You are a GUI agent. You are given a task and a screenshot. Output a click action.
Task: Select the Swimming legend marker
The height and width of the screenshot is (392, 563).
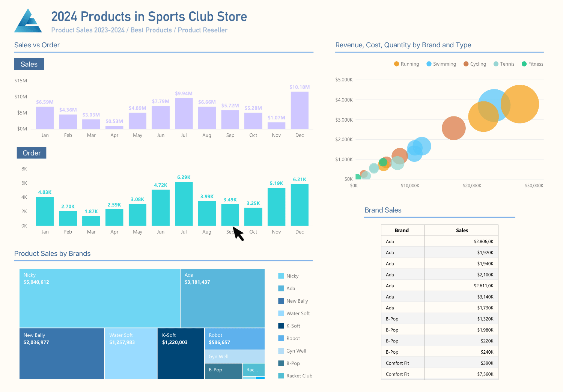click(x=429, y=64)
